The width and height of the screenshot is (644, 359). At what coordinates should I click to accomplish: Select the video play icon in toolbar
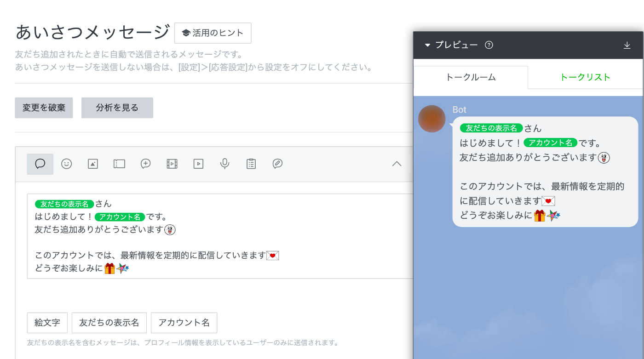(x=198, y=164)
